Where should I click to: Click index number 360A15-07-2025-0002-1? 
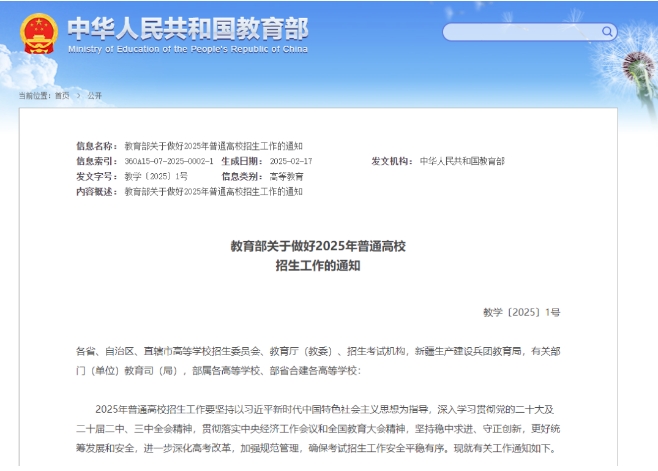pyautogui.click(x=169, y=161)
